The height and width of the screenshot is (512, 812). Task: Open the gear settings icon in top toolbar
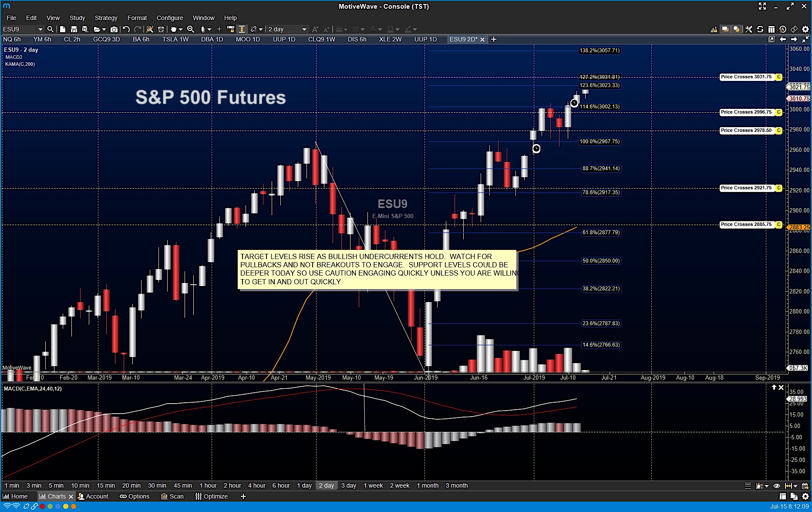click(805, 29)
